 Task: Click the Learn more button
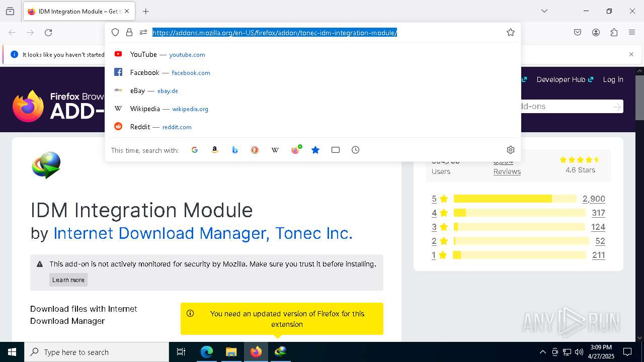[x=68, y=280]
